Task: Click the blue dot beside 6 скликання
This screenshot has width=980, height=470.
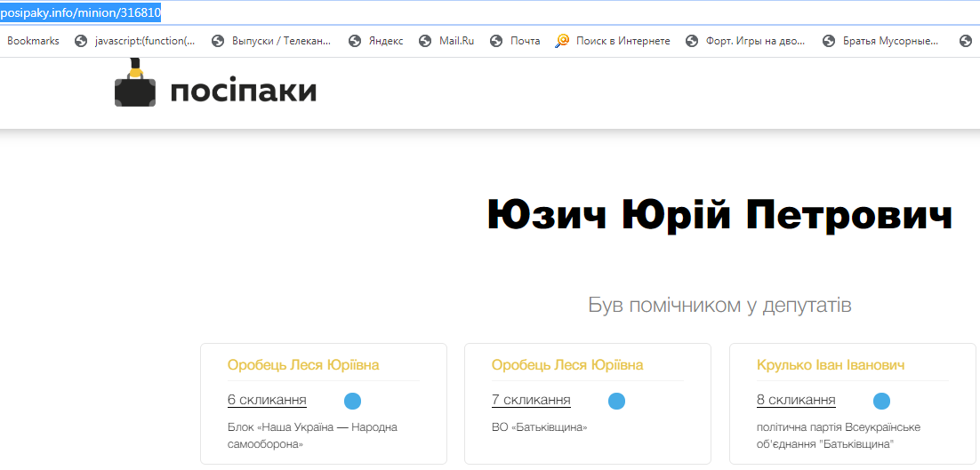Action: coord(352,401)
